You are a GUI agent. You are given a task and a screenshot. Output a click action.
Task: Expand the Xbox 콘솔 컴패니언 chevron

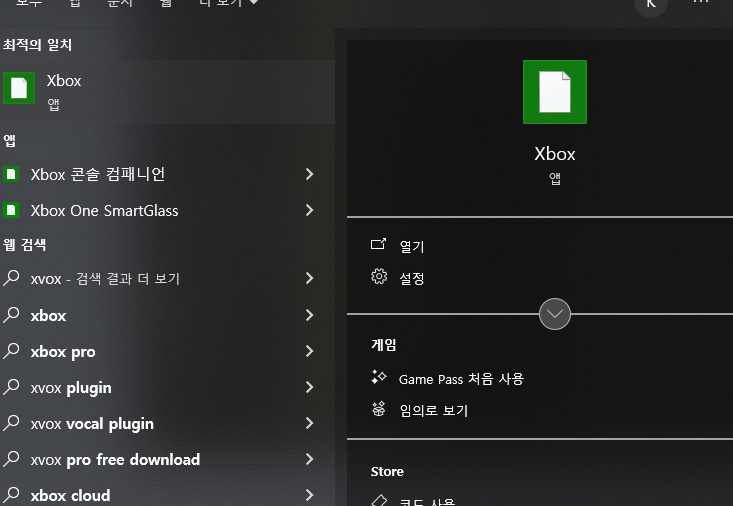click(x=309, y=174)
